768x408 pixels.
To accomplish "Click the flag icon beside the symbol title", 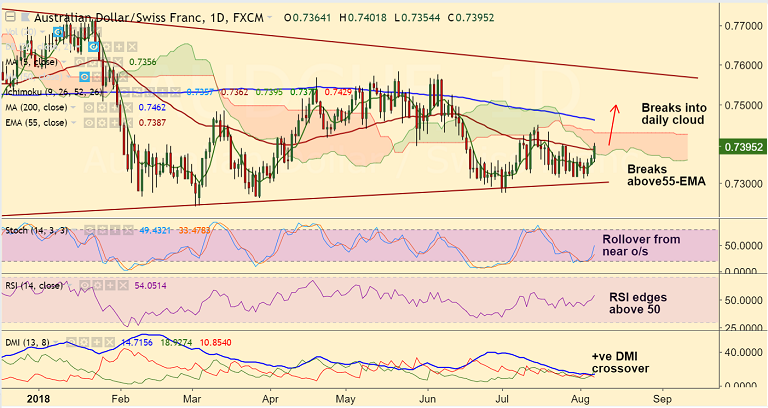I will pyautogui.click(x=25, y=17).
